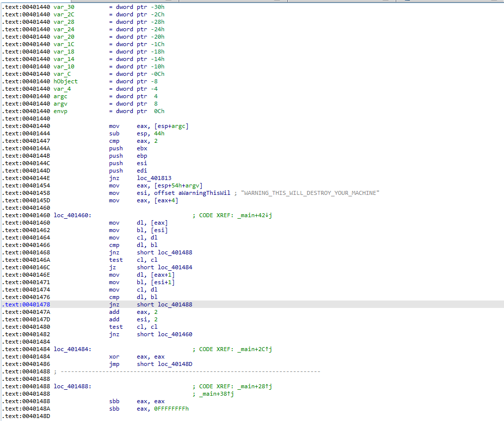This screenshot has height=421, width=504.
Task: Select the 'add eax, 2' instruction
Action: point(133,312)
